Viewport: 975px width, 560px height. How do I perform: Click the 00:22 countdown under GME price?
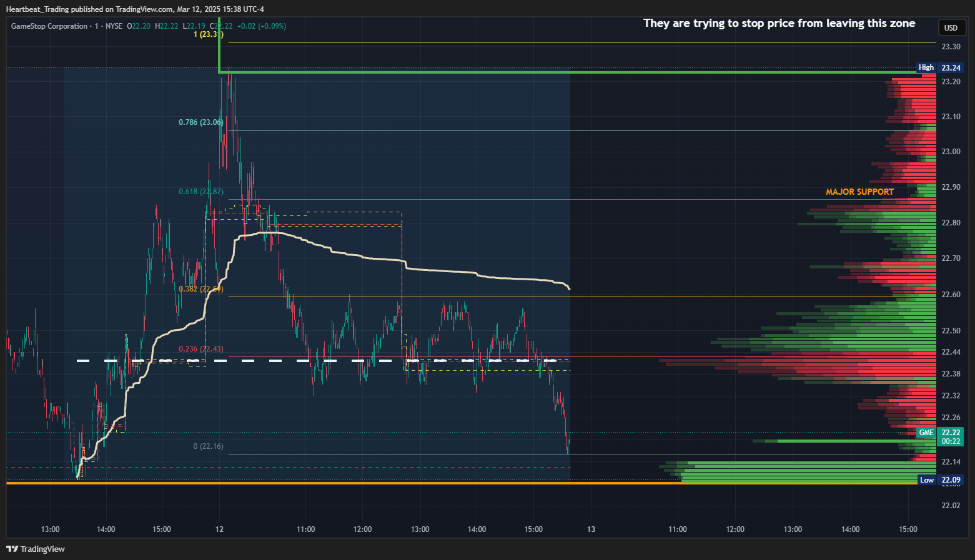pos(951,441)
